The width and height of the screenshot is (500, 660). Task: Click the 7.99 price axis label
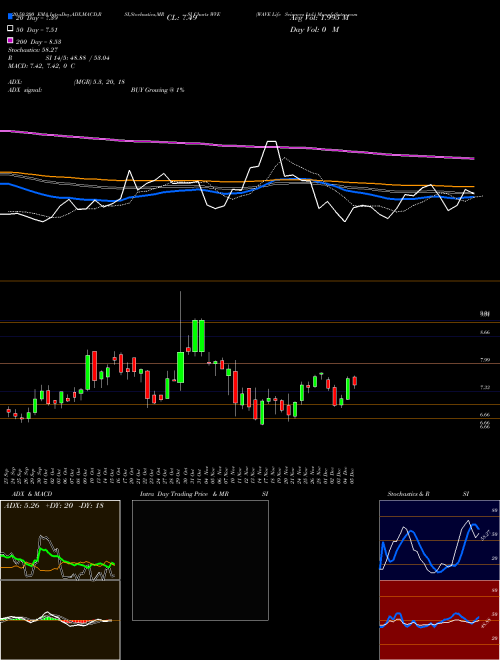point(484,360)
